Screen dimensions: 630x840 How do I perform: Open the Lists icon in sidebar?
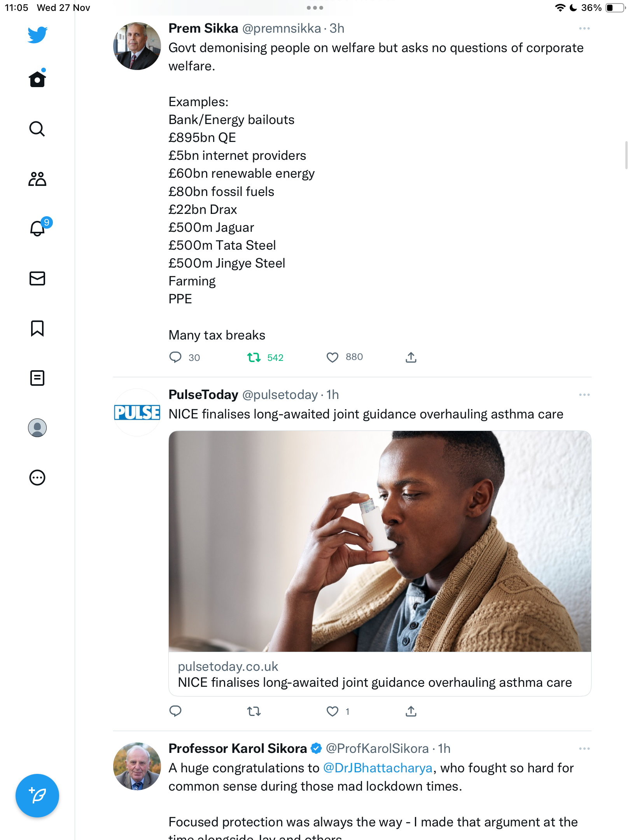click(x=37, y=378)
